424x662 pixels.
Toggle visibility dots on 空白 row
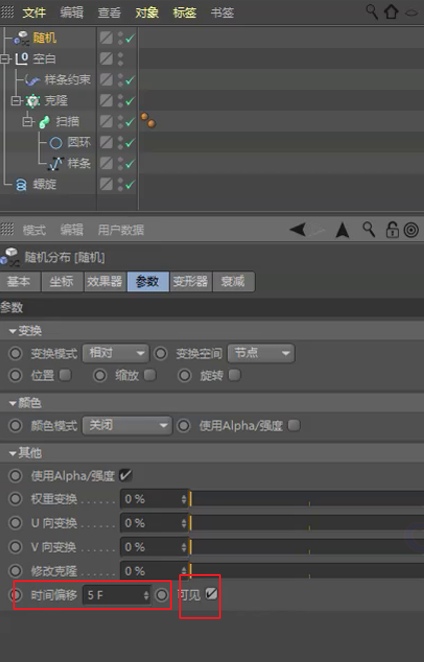(120, 59)
